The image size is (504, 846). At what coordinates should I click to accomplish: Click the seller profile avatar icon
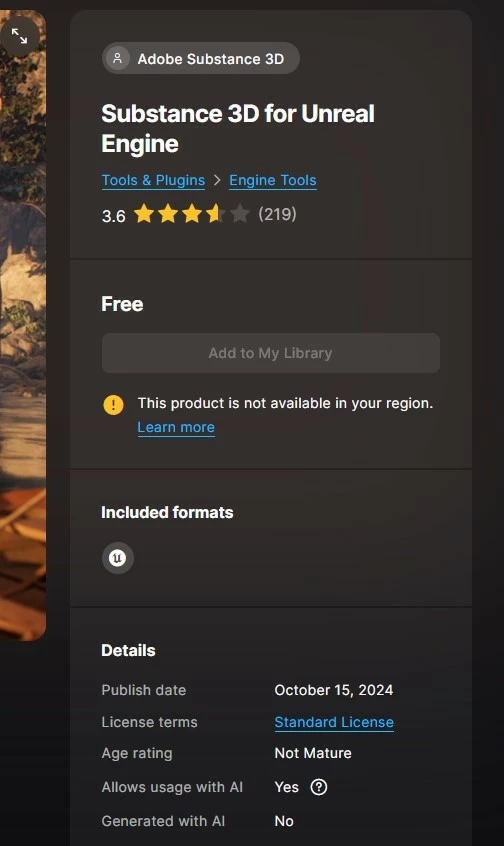click(117, 58)
